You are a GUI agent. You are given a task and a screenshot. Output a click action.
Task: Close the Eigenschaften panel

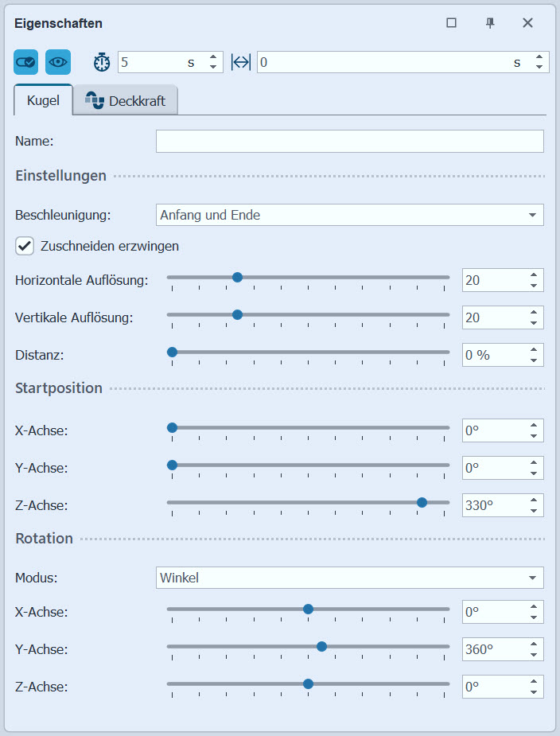point(527,23)
